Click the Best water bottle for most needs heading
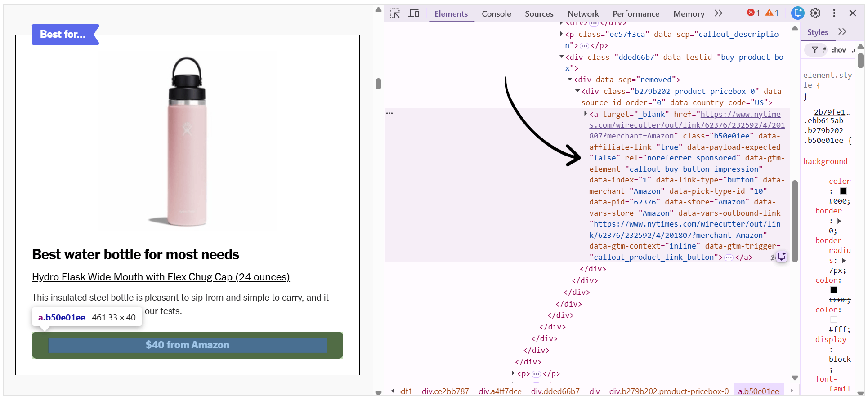 point(135,254)
